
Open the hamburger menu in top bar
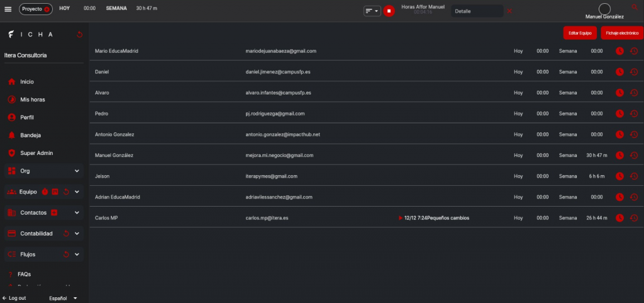(8, 9)
